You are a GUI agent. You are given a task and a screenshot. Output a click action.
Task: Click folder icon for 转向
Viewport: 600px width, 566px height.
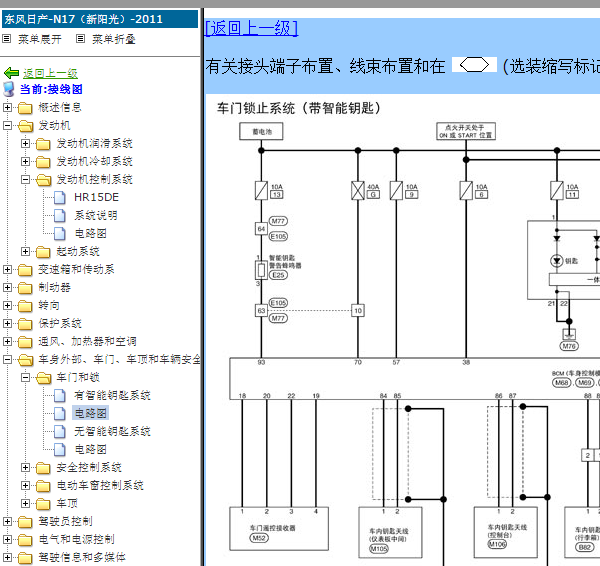tap(25, 306)
